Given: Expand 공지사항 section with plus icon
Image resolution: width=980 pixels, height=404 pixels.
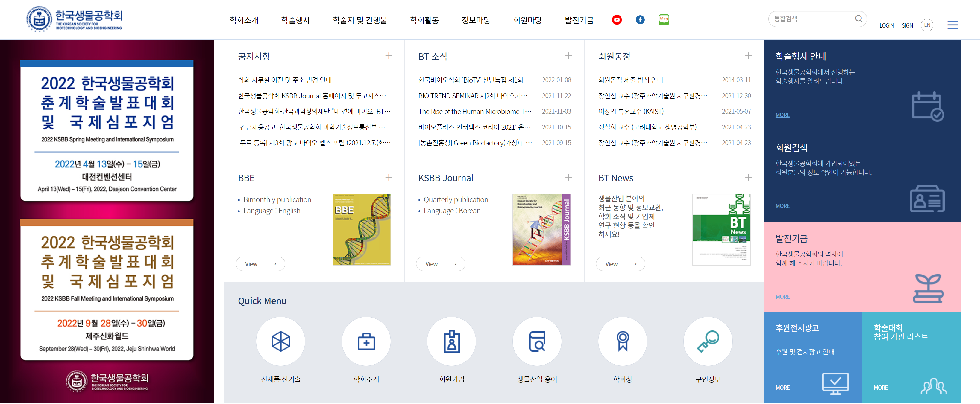Looking at the screenshot, I should coord(389,56).
